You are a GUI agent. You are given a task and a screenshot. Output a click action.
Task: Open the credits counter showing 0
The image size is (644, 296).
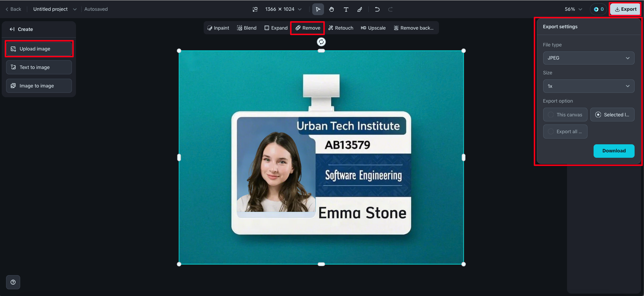599,9
